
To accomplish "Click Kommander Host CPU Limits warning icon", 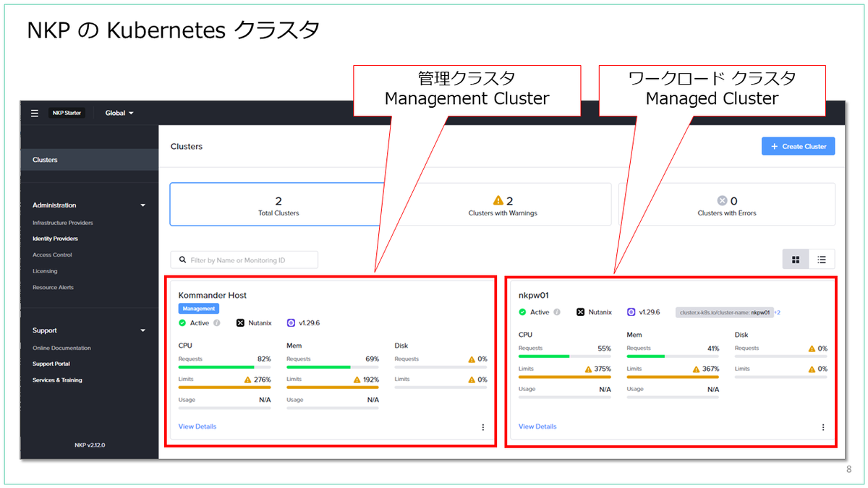I will click(248, 379).
